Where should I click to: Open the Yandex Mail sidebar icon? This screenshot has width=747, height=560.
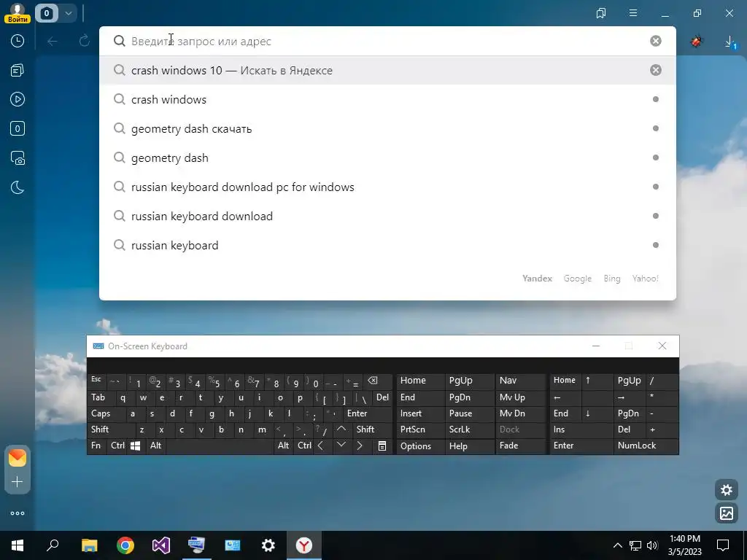(x=18, y=458)
